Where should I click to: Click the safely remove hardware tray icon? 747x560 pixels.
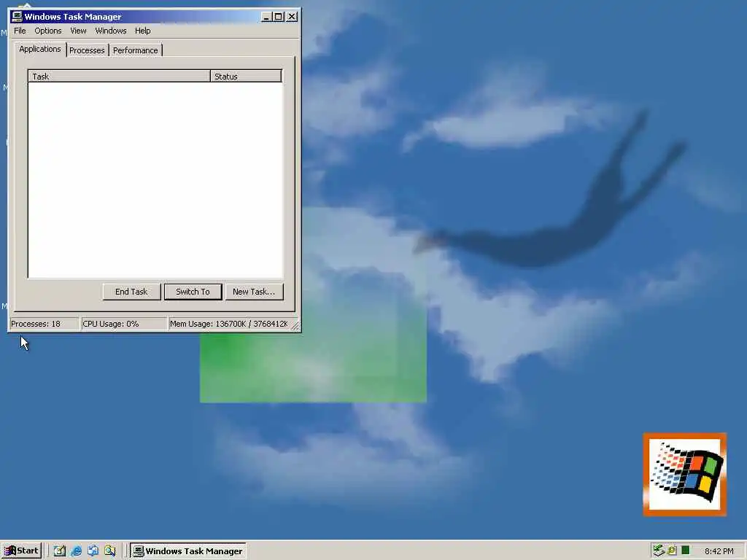point(659,551)
